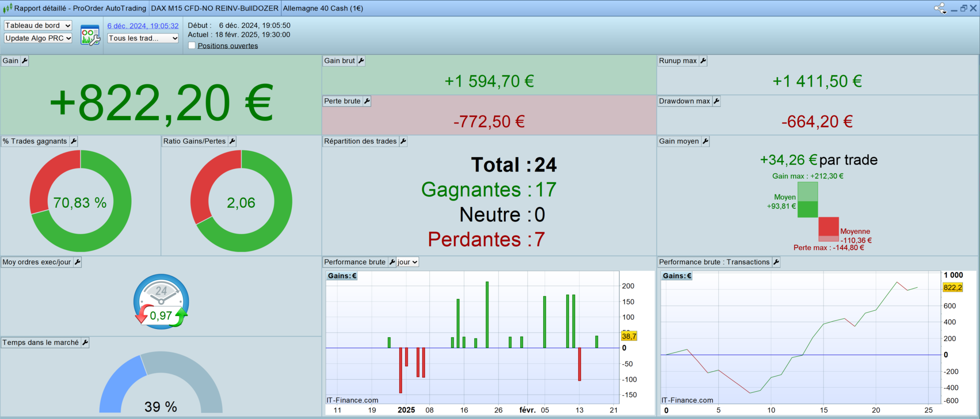Restore the report window size

point(964,8)
